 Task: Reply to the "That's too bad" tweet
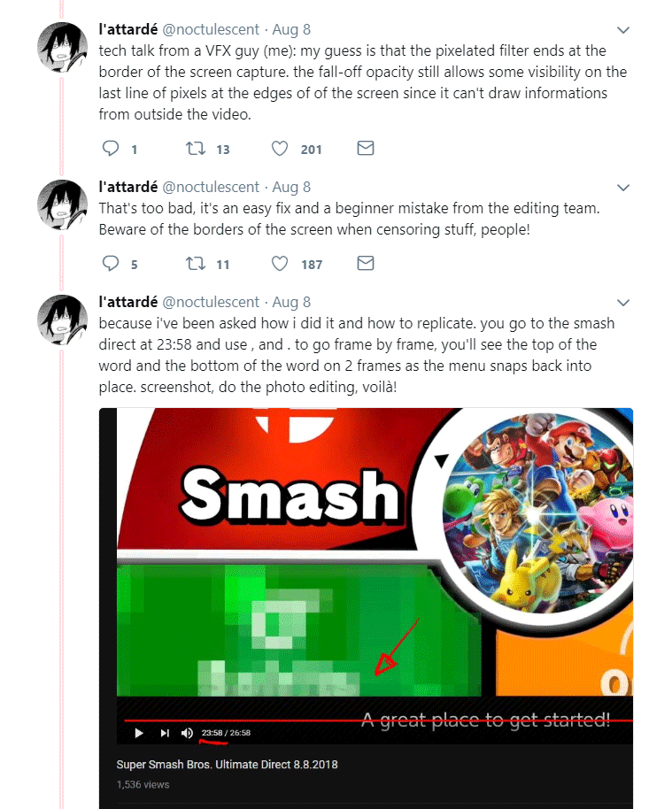click(x=111, y=264)
